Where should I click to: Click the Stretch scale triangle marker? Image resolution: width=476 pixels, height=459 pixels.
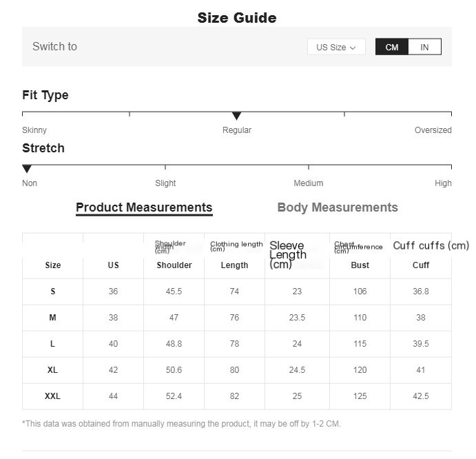click(x=27, y=169)
